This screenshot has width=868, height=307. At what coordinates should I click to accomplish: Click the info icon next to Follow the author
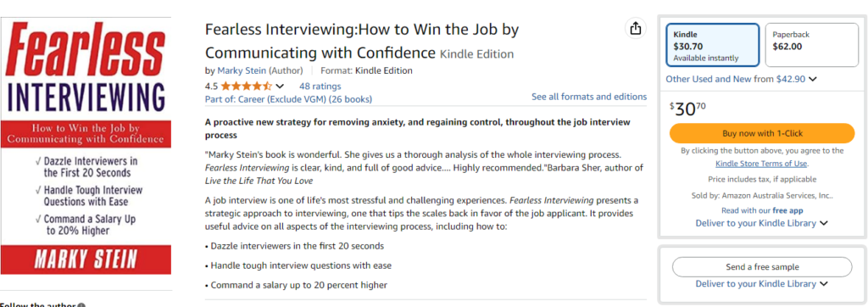click(x=81, y=304)
